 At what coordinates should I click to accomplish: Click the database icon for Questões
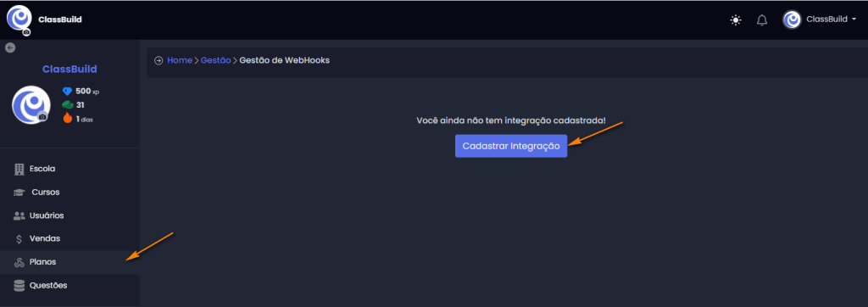19,286
